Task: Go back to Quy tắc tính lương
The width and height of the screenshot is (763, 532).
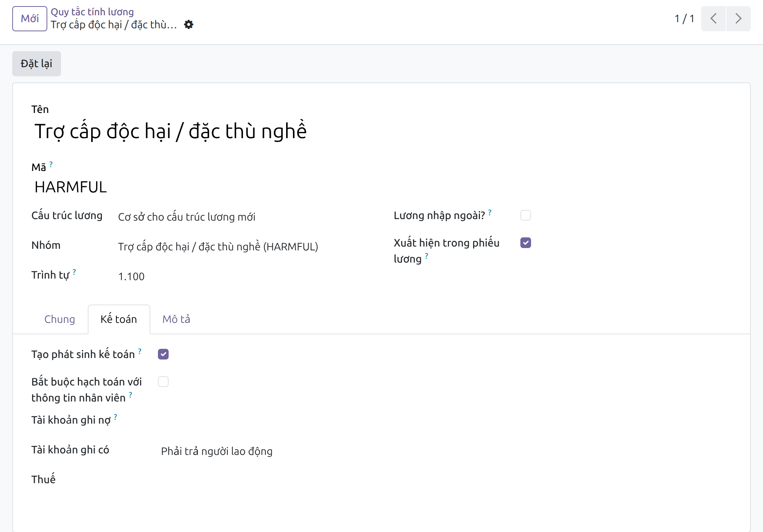Action: pyautogui.click(x=92, y=12)
